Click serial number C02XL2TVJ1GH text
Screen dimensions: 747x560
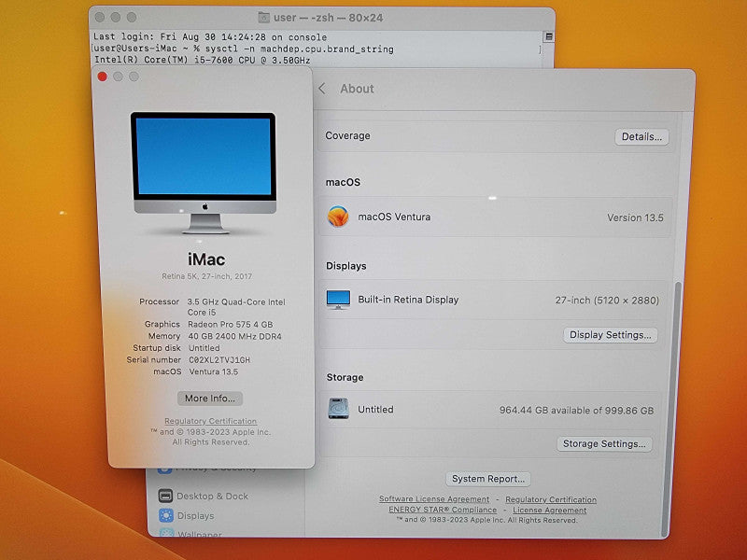pos(219,360)
